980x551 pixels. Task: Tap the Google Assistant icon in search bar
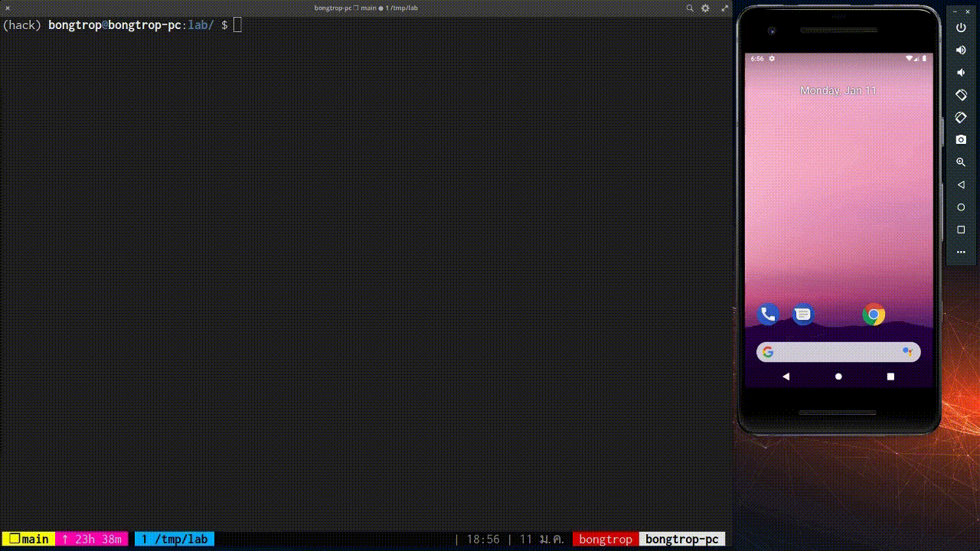pyautogui.click(x=907, y=352)
